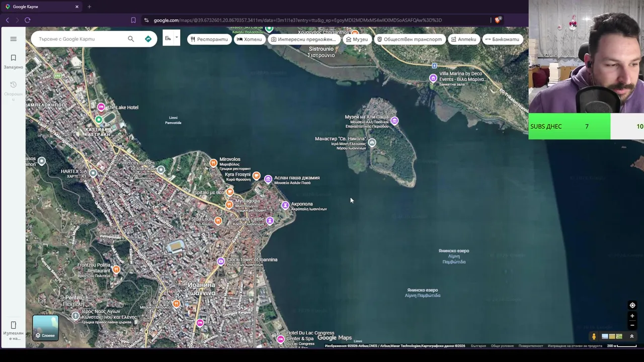The image size is (644, 362).
Task: Click the Intercity Busses of Ioannina pin
Action: [x=161, y=169]
